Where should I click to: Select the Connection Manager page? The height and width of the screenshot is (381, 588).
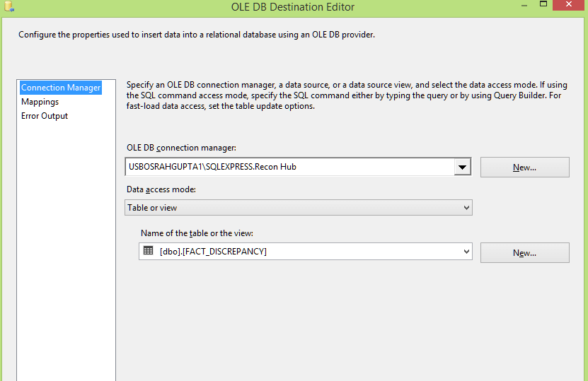61,88
